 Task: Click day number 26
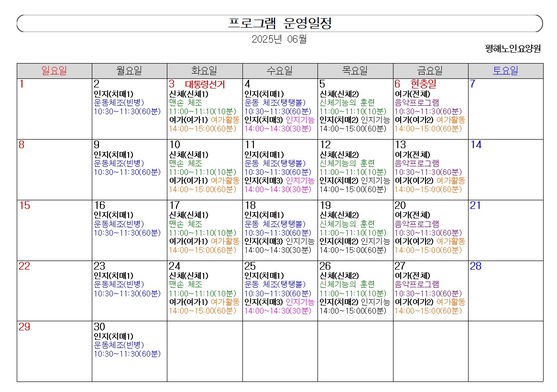[x=326, y=266]
